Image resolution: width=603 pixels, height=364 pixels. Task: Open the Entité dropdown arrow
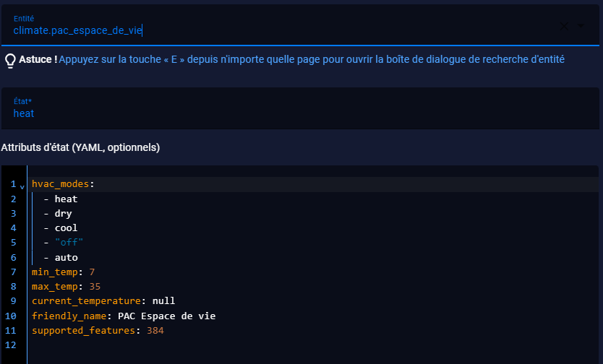point(581,26)
